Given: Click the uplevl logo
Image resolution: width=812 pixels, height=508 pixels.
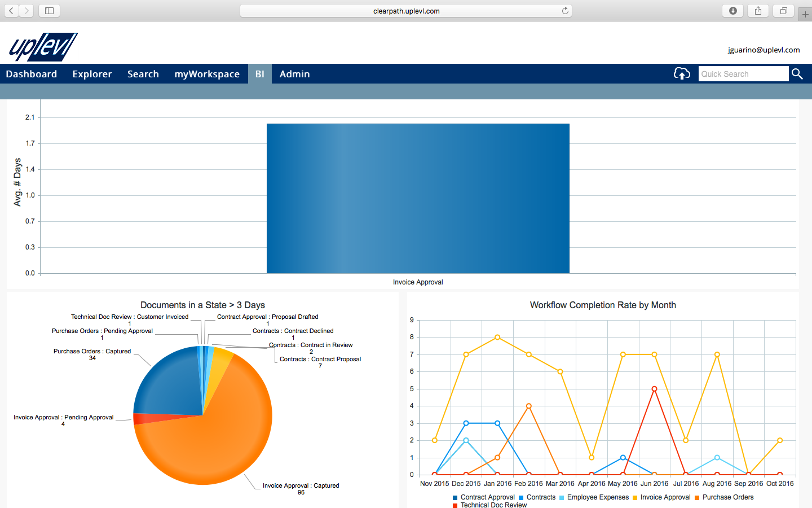Looking at the screenshot, I should click(43, 47).
